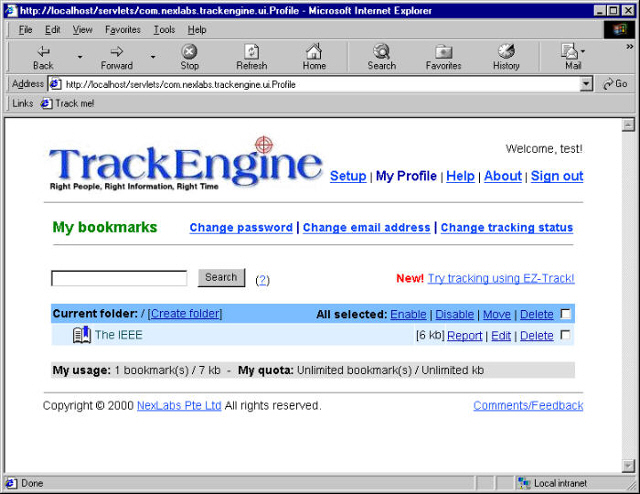This screenshot has width=640, height=494.
Task: Open Comments/Feedback link
Action: click(x=528, y=405)
